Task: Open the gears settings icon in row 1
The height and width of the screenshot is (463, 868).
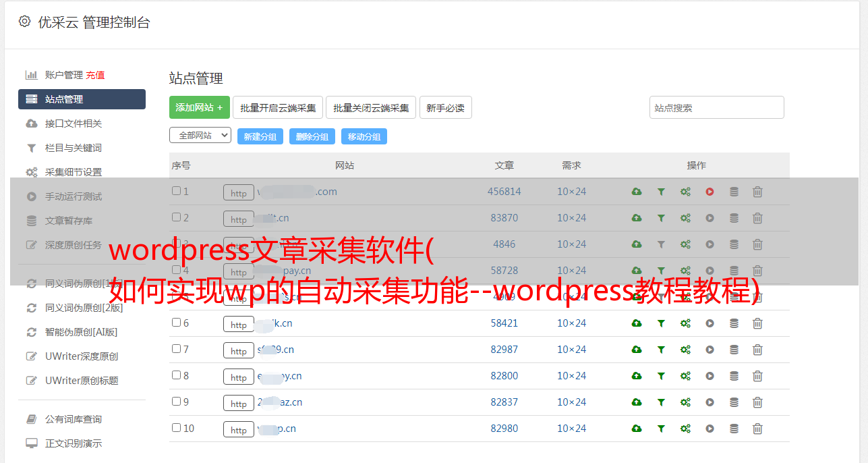Action: point(685,192)
